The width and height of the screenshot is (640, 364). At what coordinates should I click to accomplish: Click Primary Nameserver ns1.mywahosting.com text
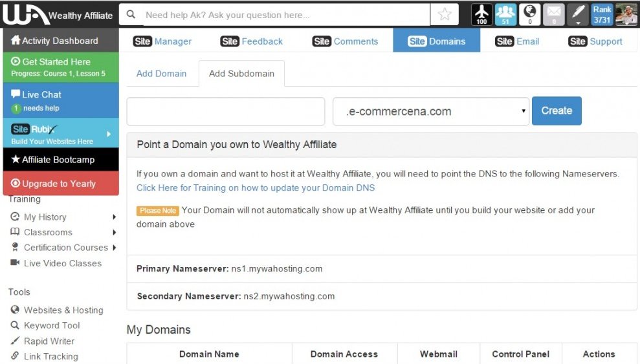tap(229, 268)
